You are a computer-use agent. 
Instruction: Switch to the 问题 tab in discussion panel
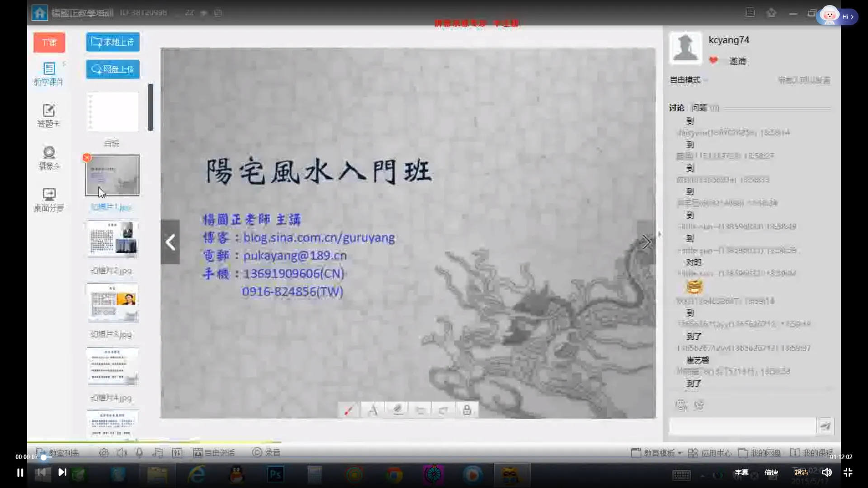700,108
